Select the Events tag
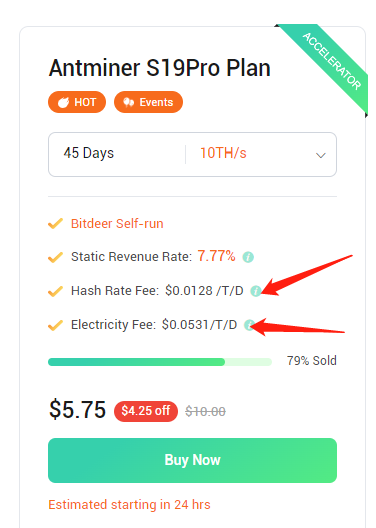The width and height of the screenshot is (376, 528). tap(148, 102)
